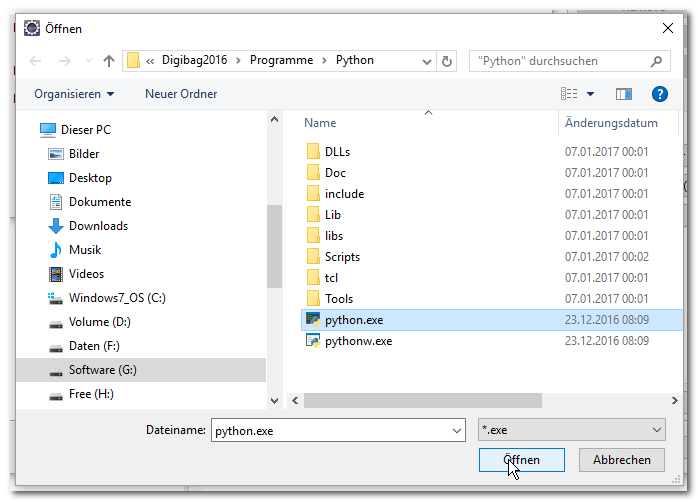
Task: Open the view options dropdown arrow
Action: [590, 94]
